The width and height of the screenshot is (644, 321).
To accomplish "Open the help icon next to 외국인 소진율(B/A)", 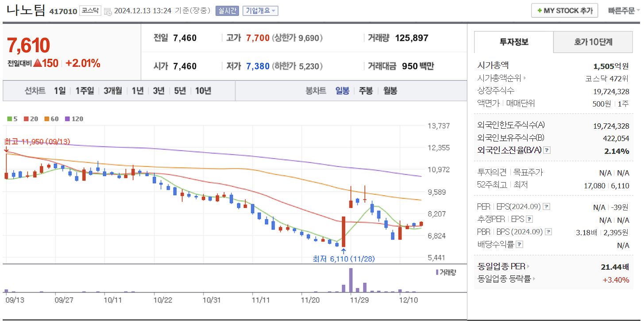I will [547, 150].
